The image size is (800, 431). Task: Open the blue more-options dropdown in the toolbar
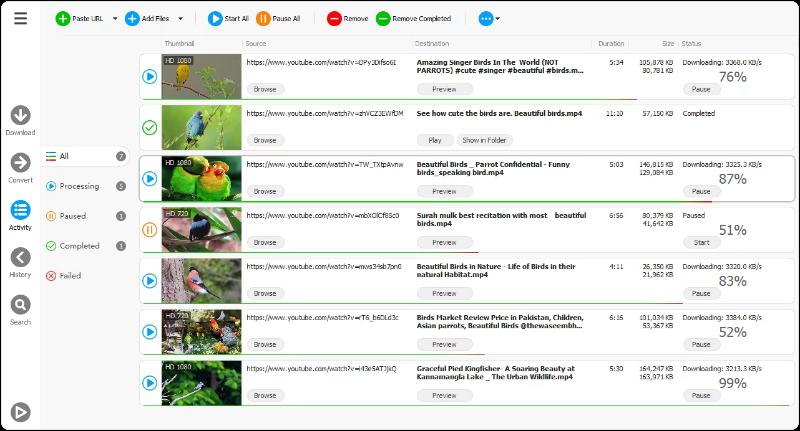[x=489, y=18]
